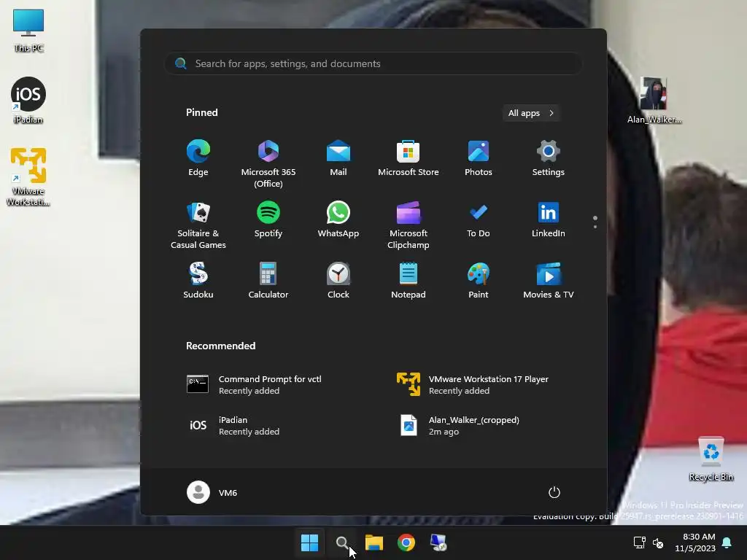747x560 pixels.
Task: Open the Edge browser from Pinned
Action: tap(198, 158)
